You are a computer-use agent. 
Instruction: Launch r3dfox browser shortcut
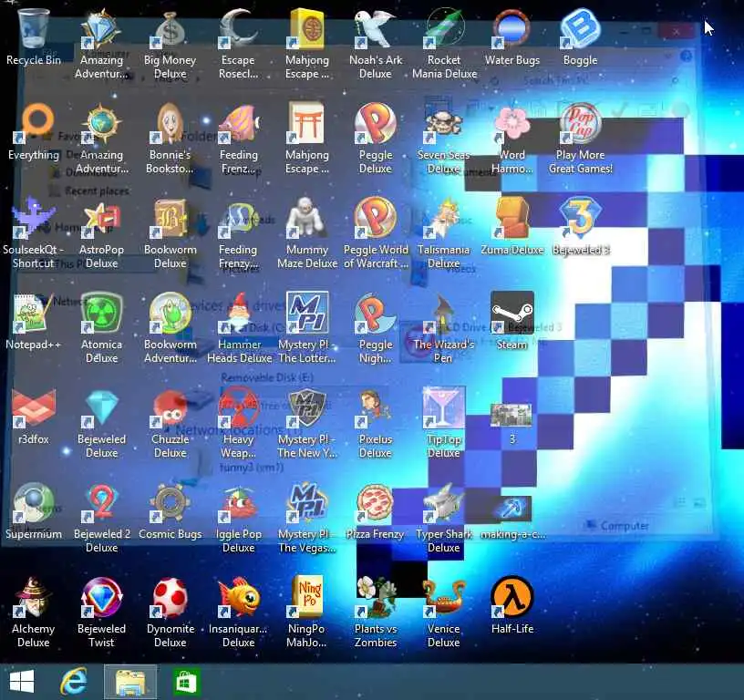click(x=33, y=408)
